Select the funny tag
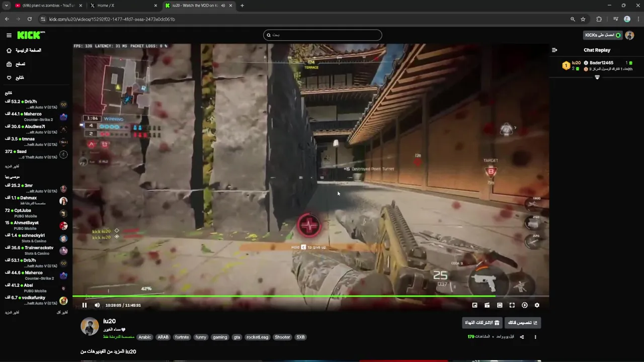Viewport: 644px width, 362px height. (201, 337)
